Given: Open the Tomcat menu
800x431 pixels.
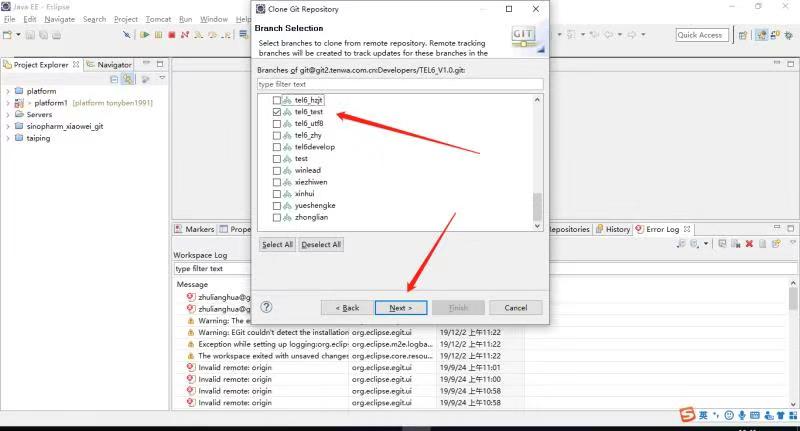Looking at the screenshot, I should pos(158,19).
